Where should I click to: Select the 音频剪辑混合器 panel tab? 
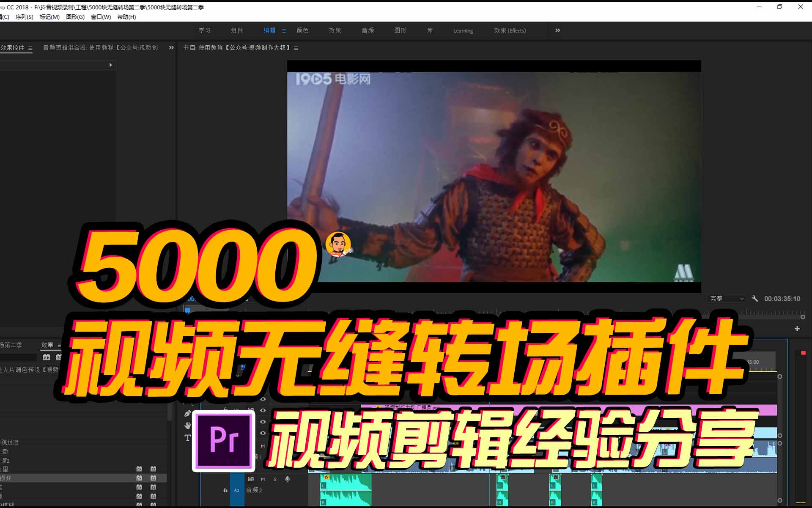point(100,48)
